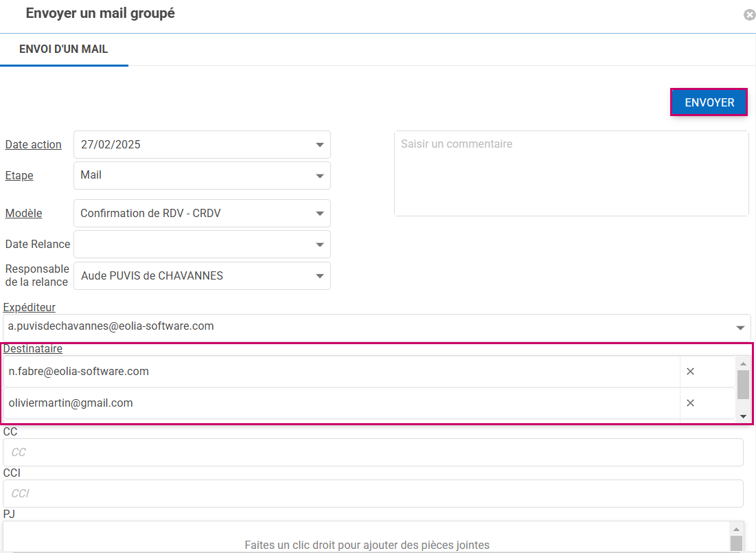
Task: Click the ENVOYER send button
Action: [709, 102]
